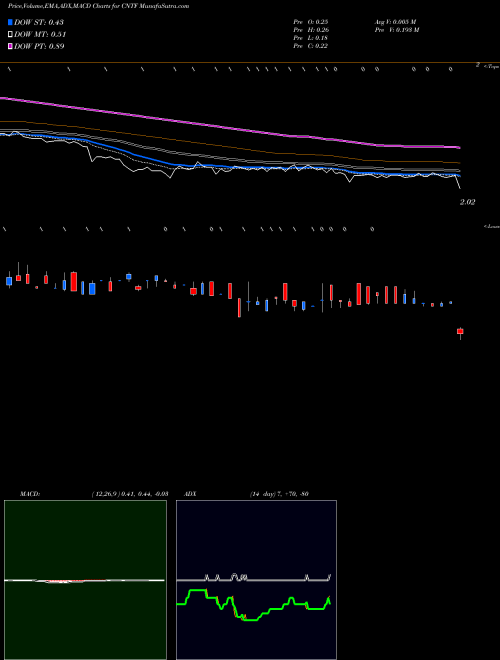The height and width of the screenshot is (660, 500).
Task: Click the white DOW MT legend swatch
Action: [x=10, y=35]
